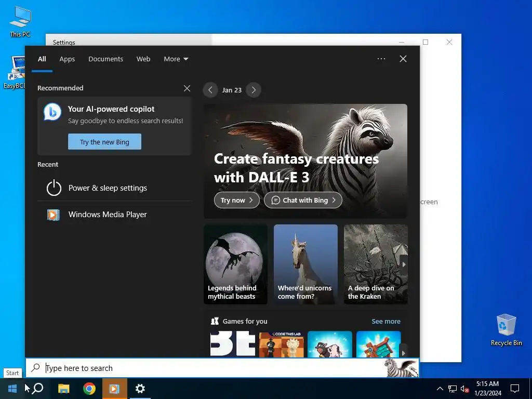Image resolution: width=532 pixels, height=399 pixels.
Task: Open Windows Media Player recent item
Action: (x=114, y=215)
